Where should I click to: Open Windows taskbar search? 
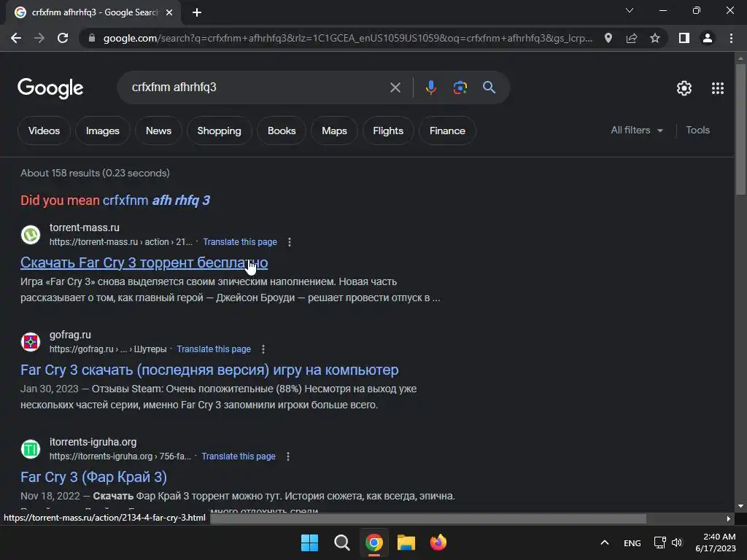[341, 542]
